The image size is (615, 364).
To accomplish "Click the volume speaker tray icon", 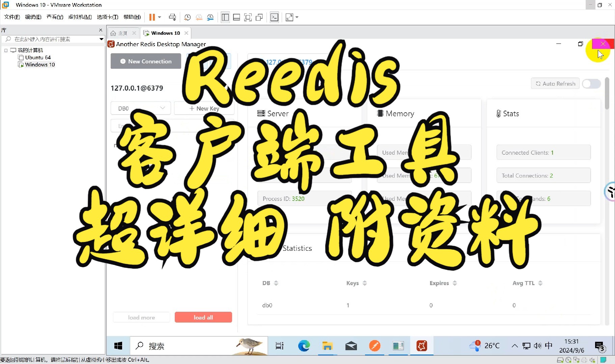I will coord(537,346).
